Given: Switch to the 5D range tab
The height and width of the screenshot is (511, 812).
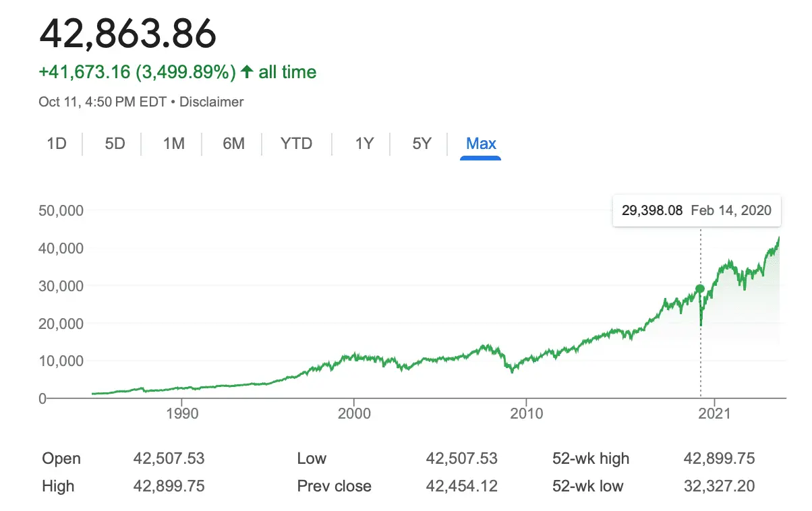Looking at the screenshot, I should point(115,144).
